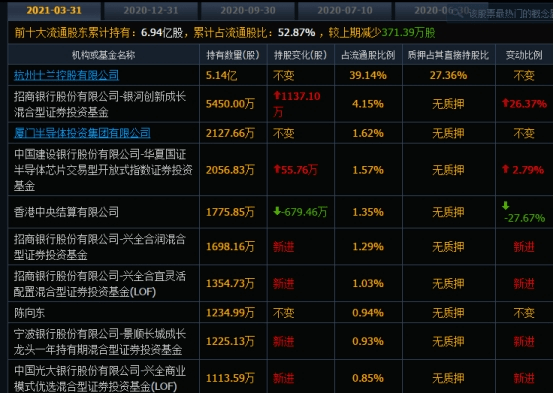554x394 pixels.
Task: Open the 2020-07-10 report tab
Action: pyautogui.click(x=345, y=10)
